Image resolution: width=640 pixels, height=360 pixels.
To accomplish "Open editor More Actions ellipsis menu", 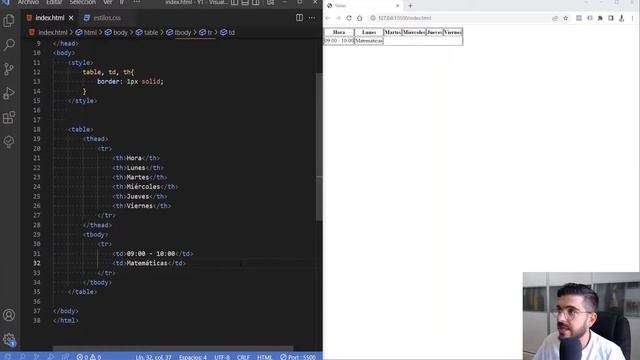I will pyautogui.click(x=312, y=18).
